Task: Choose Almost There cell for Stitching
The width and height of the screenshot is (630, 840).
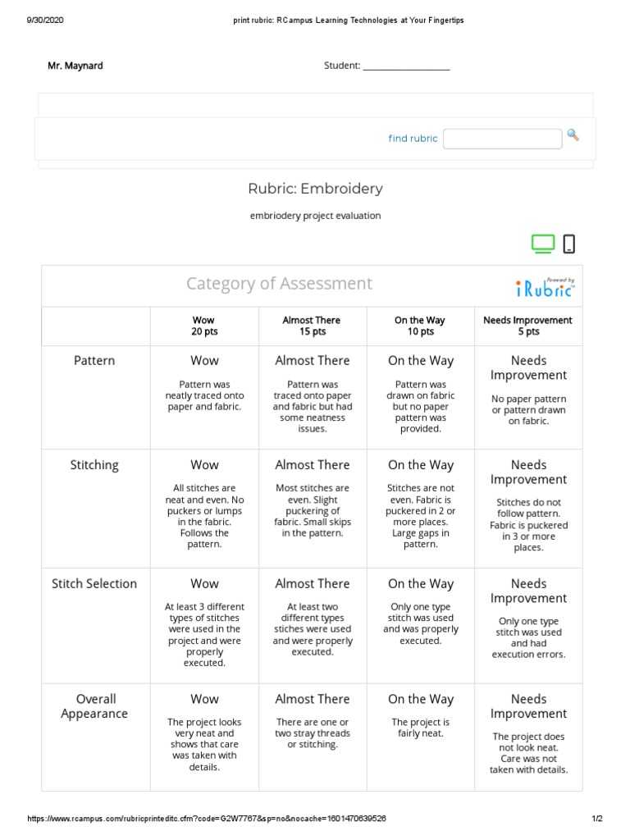Action: [x=312, y=509]
